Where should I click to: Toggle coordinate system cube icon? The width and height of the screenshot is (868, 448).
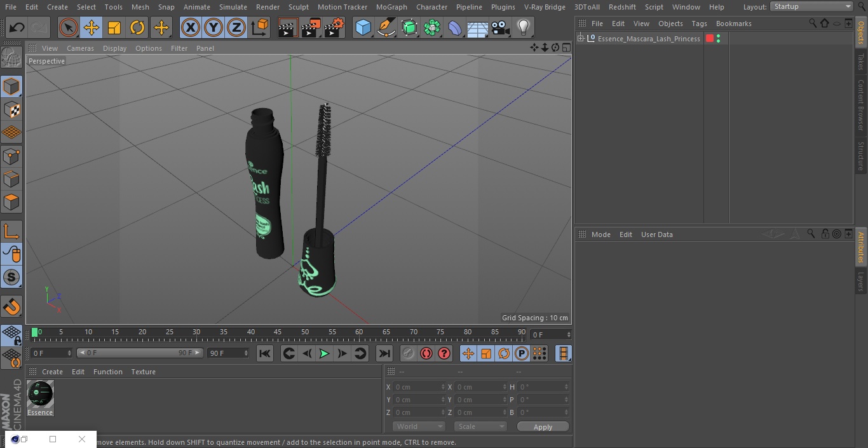pyautogui.click(x=260, y=27)
